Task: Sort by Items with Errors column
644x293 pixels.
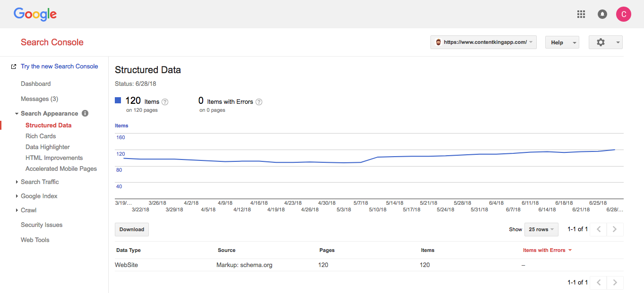Action: (547, 250)
